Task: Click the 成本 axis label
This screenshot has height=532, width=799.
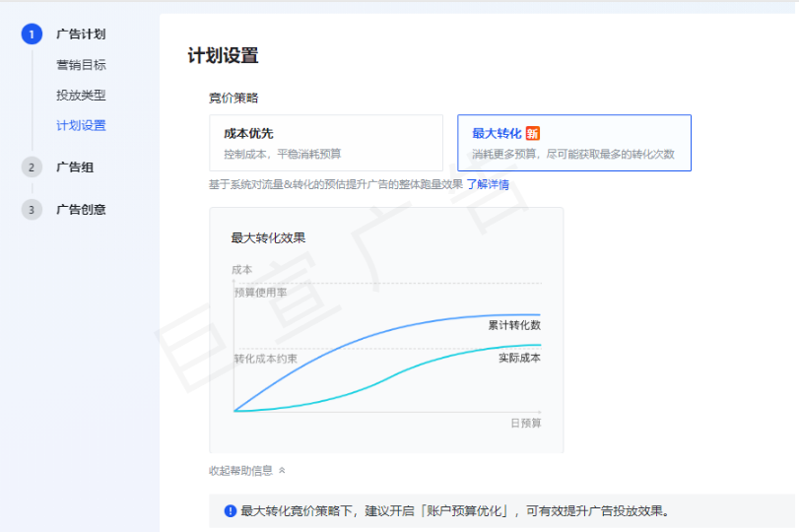Action: [241, 270]
